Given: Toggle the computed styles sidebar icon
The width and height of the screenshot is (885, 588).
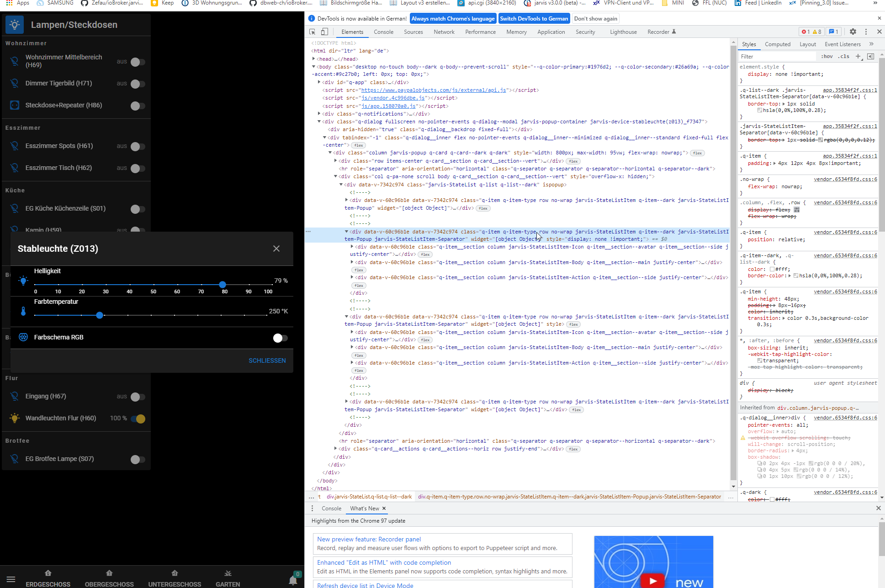Looking at the screenshot, I should pos(870,56).
